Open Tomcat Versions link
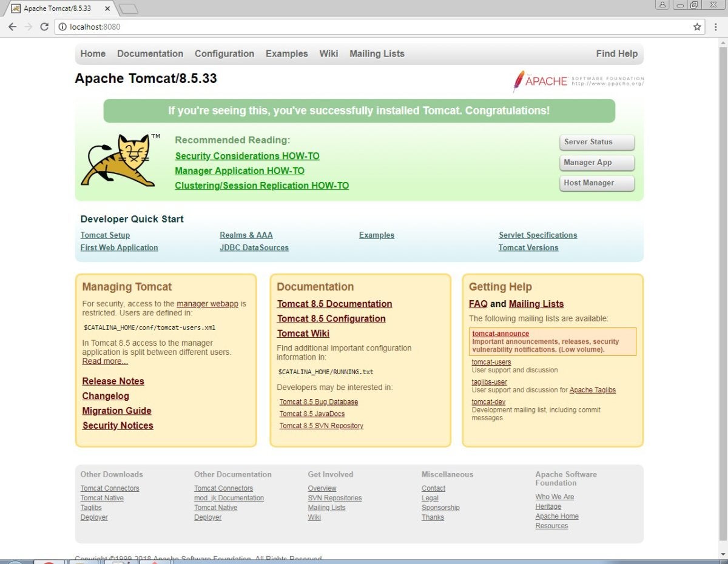Image resolution: width=728 pixels, height=564 pixels. 528,247
